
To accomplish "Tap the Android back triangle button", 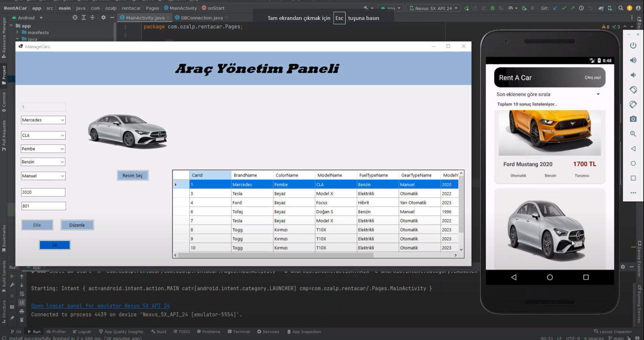I will [514, 277].
